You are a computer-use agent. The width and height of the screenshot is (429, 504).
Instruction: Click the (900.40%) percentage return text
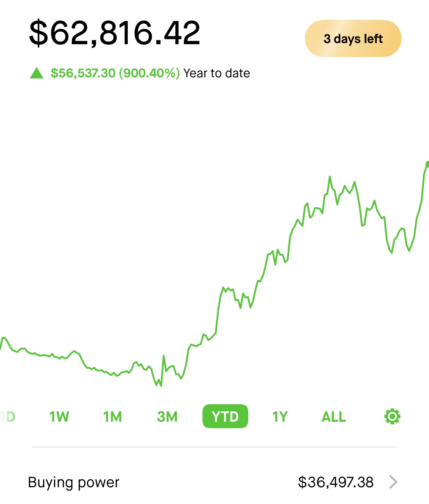[x=149, y=73]
